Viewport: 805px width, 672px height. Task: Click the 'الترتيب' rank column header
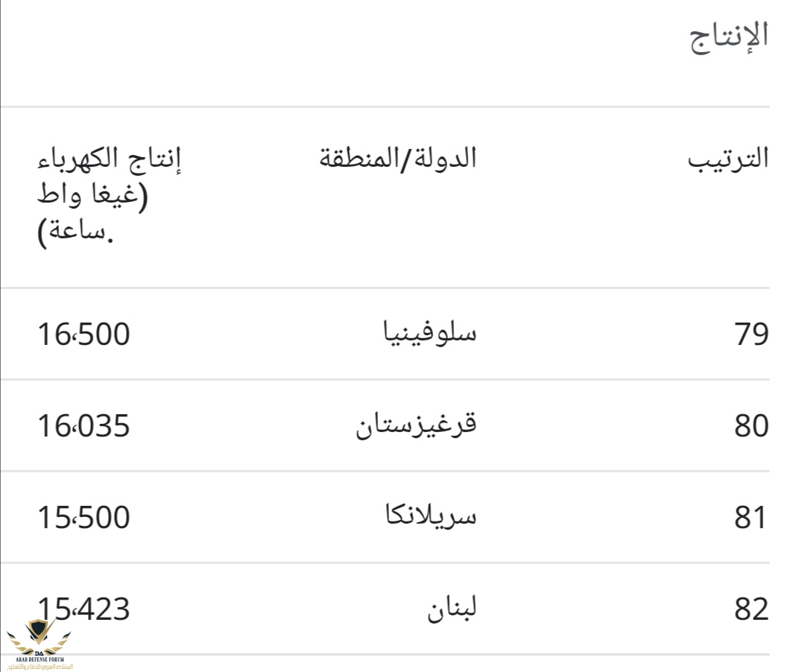728,159
